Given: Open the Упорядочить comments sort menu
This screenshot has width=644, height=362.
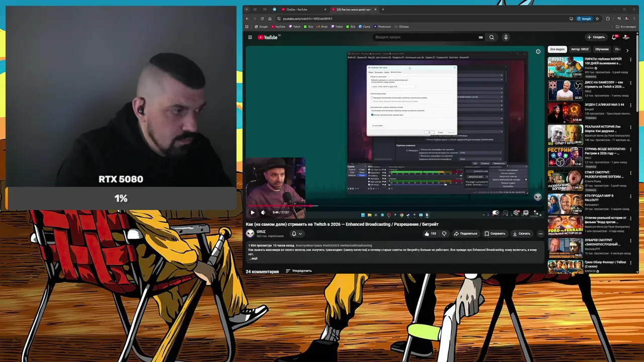Looking at the screenshot, I should pyautogui.click(x=299, y=271).
